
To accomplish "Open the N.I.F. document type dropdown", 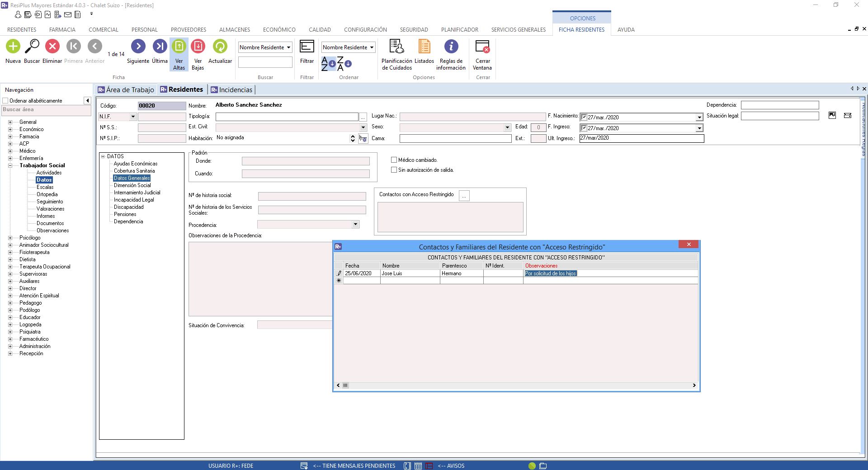I will click(x=133, y=117).
